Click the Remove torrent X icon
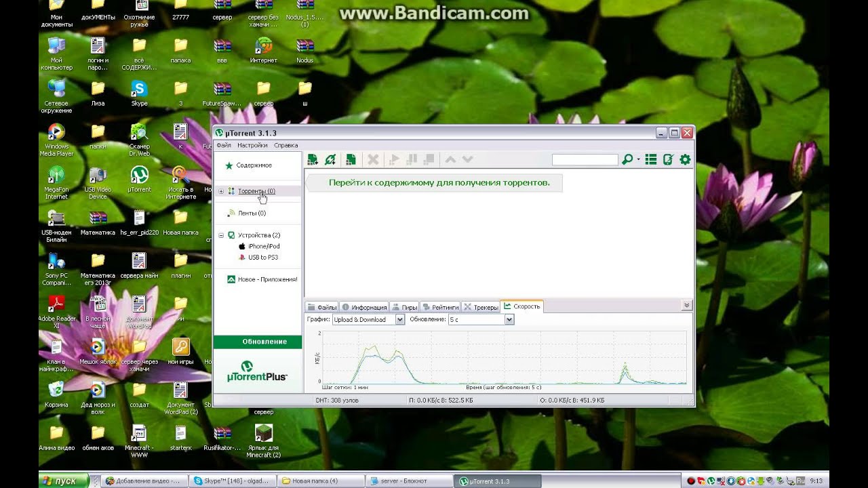The image size is (868, 488). pyautogui.click(x=373, y=160)
